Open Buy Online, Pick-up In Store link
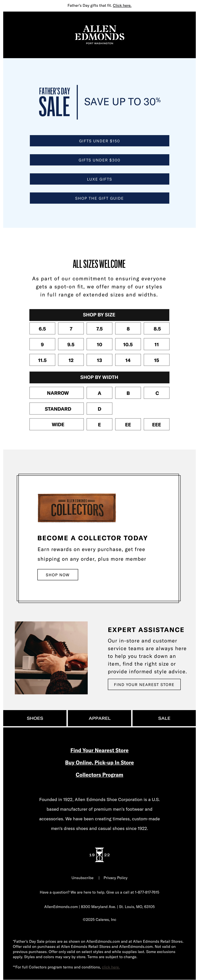This screenshot has width=199, height=980. [99, 762]
